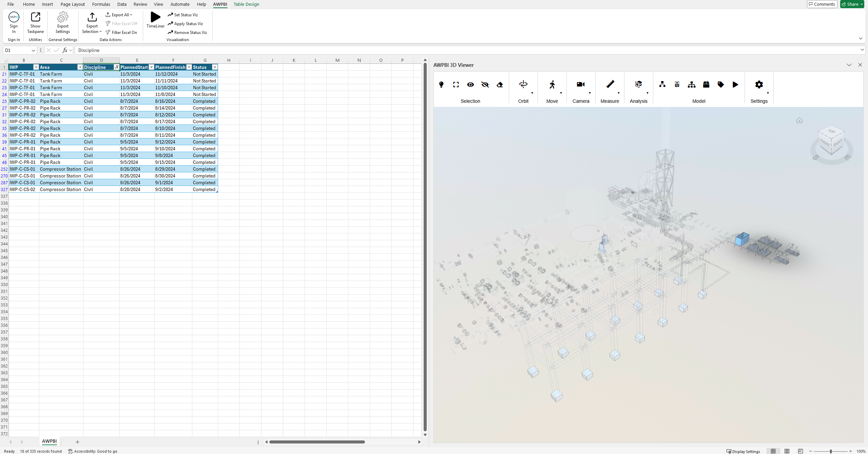Click the Share button
Image resolution: width=868 pixels, height=454 pixels.
(x=852, y=4)
